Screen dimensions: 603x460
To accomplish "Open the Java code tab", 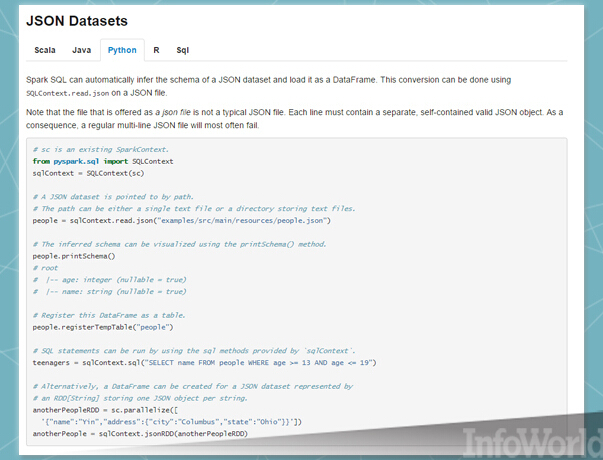I will pyautogui.click(x=82, y=50).
